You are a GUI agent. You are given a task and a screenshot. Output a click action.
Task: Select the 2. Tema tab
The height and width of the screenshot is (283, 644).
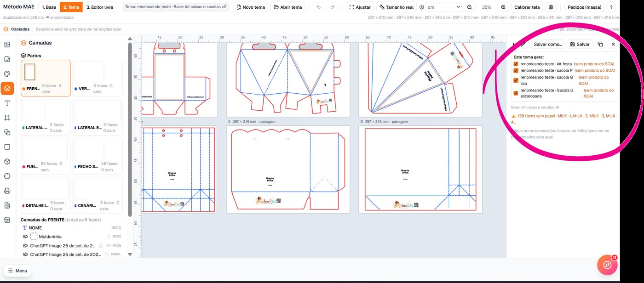(x=71, y=7)
